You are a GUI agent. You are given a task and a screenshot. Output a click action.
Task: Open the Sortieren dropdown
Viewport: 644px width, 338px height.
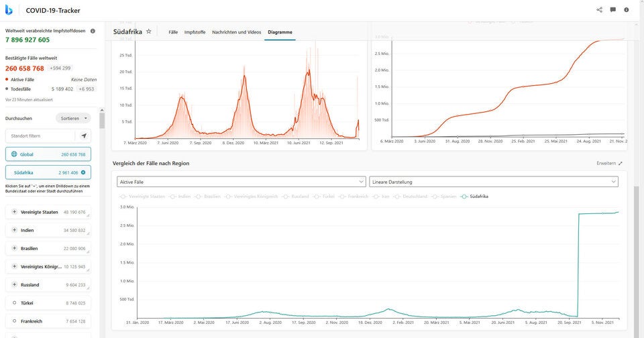pyautogui.click(x=73, y=118)
